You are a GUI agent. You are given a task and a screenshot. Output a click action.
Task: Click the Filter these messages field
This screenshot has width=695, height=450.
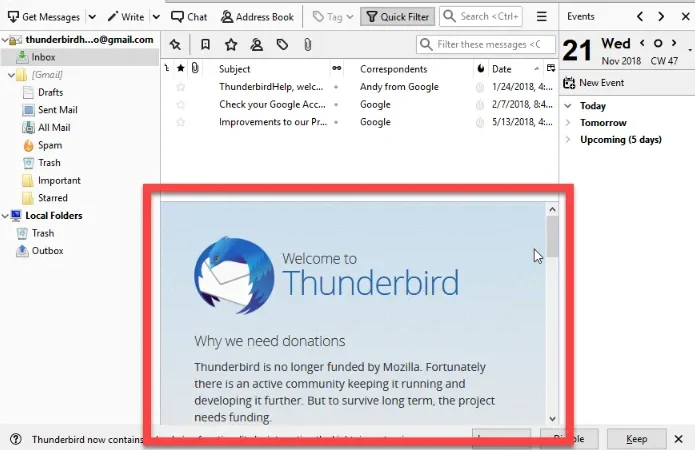coord(486,44)
